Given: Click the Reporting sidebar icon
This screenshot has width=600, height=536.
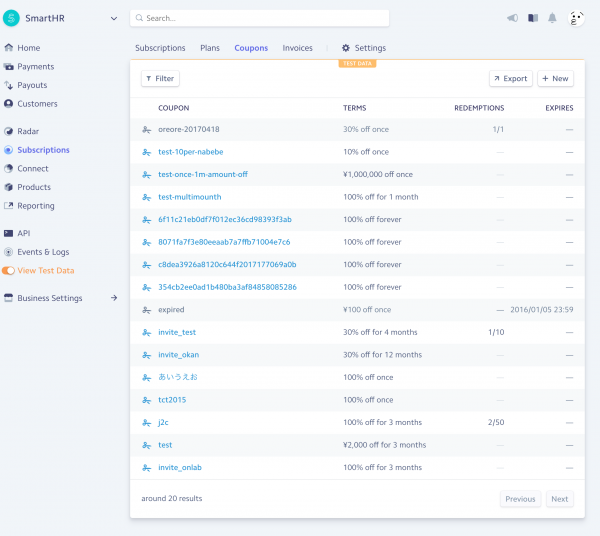Looking at the screenshot, I should [x=8, y=205].
